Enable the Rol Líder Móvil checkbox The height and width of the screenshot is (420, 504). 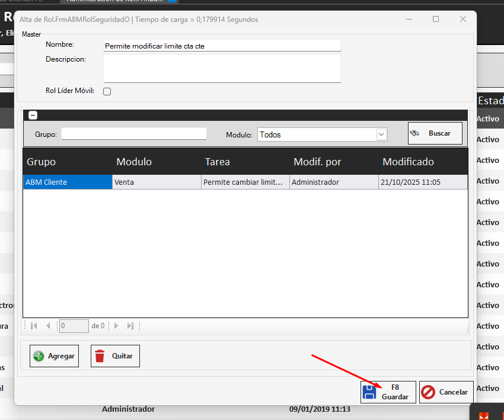(x=107, y=91)
